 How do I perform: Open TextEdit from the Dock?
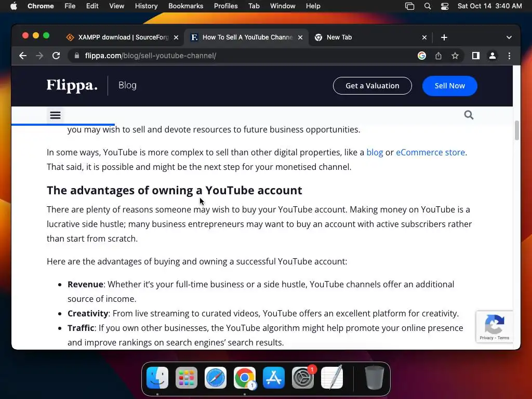(332, 378)
